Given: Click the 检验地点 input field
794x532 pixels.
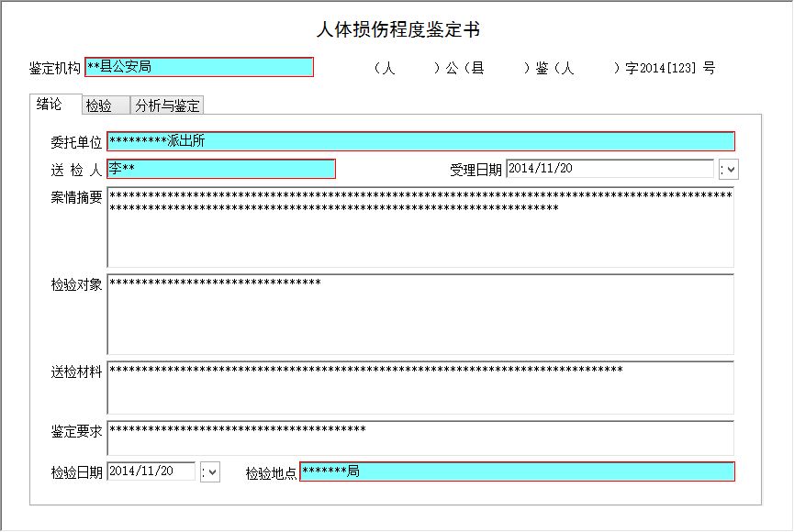Looking at the screenshot, I should click(x=517, y=471).
